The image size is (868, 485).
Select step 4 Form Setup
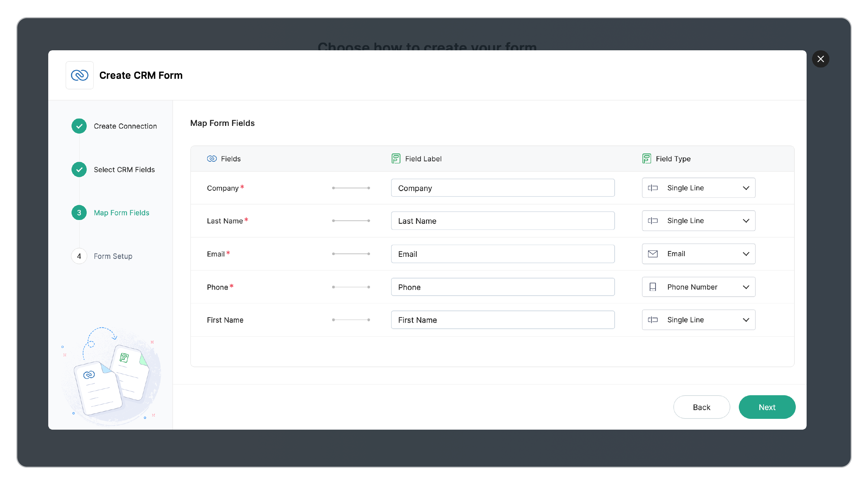[x=113, y=256]
